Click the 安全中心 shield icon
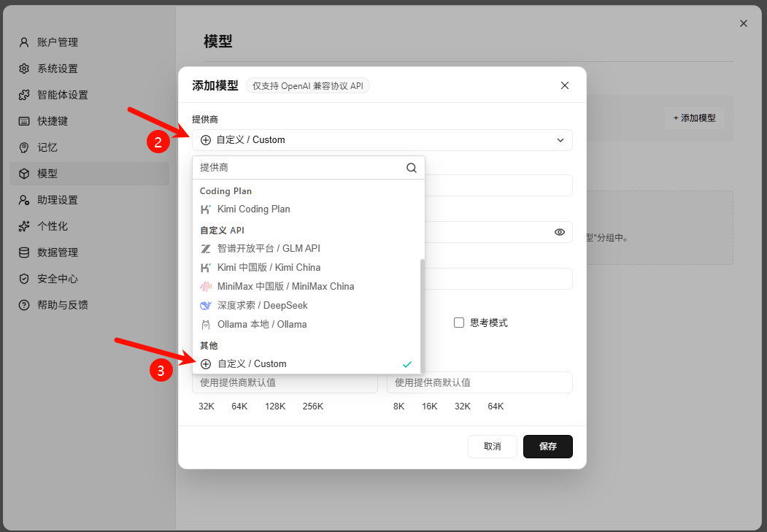 click(24, 279)
